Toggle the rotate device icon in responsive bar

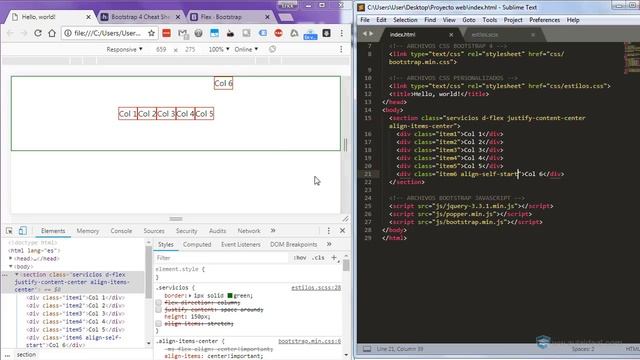pyautogui.click(x=272, y=49)
